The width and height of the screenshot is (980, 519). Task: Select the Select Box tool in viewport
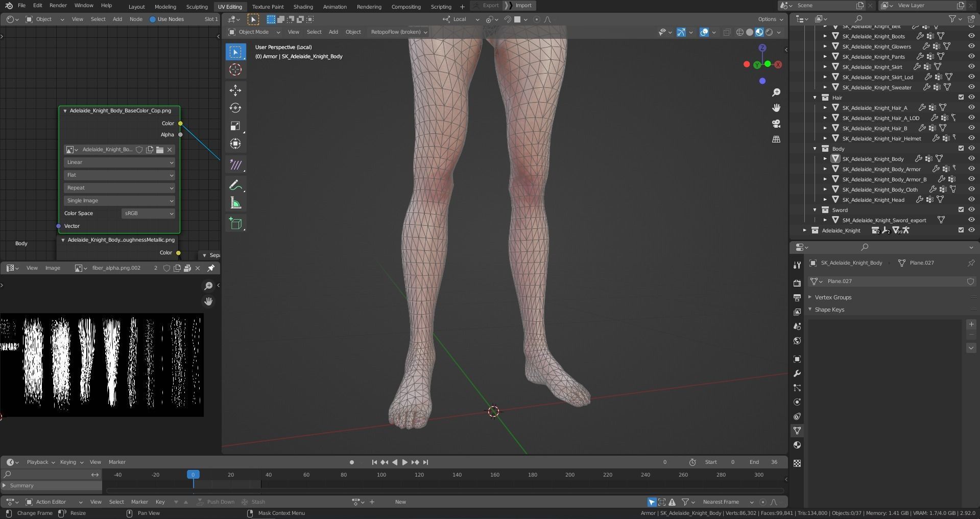click(x=235, y=52)
